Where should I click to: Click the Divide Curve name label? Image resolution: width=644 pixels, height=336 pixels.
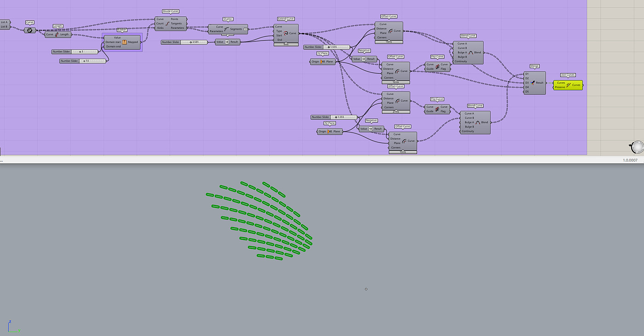[171, 11]
